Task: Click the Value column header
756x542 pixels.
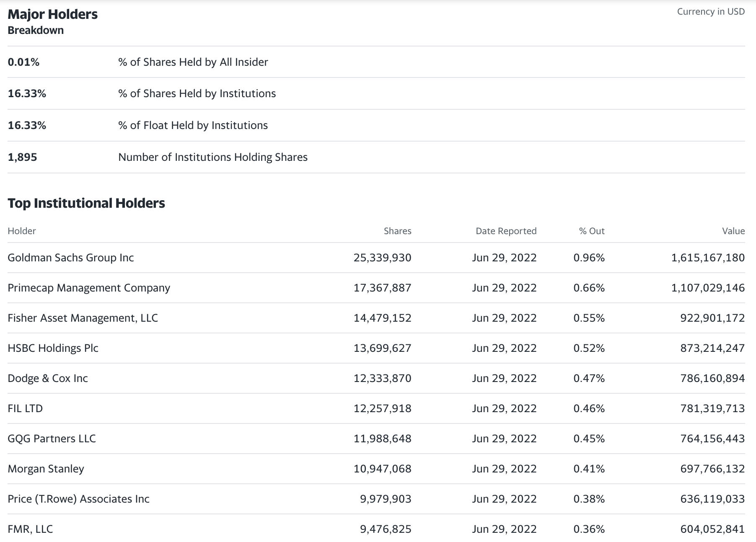Action: (733, 231)
